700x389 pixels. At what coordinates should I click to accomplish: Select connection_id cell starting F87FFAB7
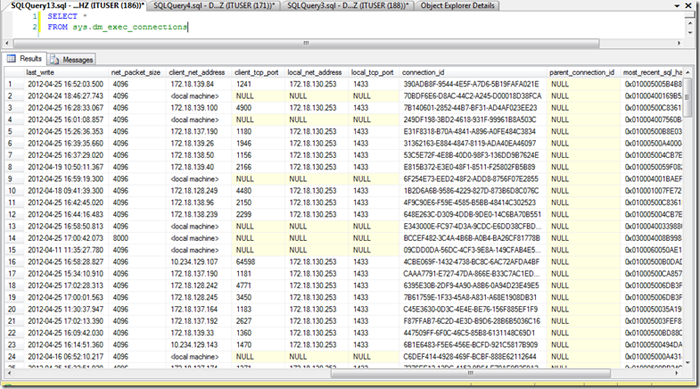click(473, 321)
